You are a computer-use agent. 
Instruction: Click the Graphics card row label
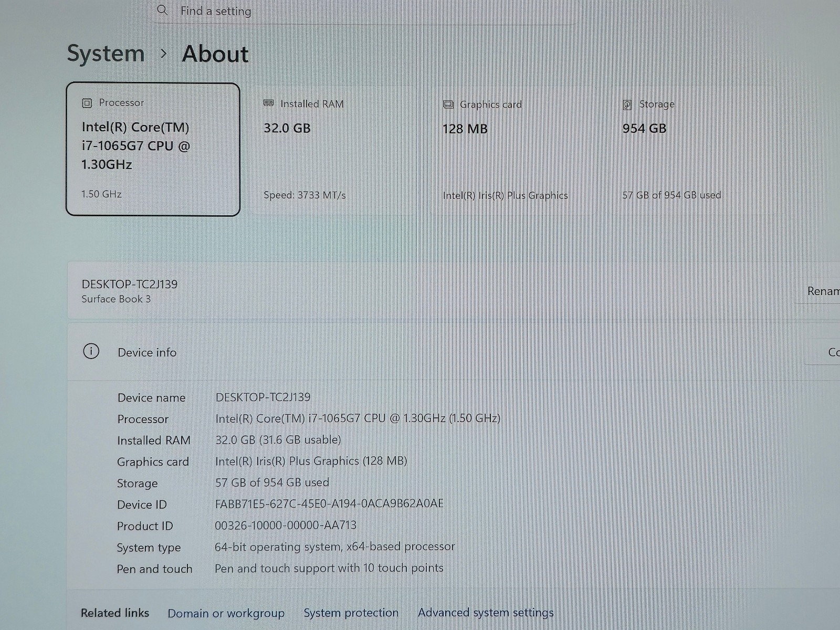[153, 462]
